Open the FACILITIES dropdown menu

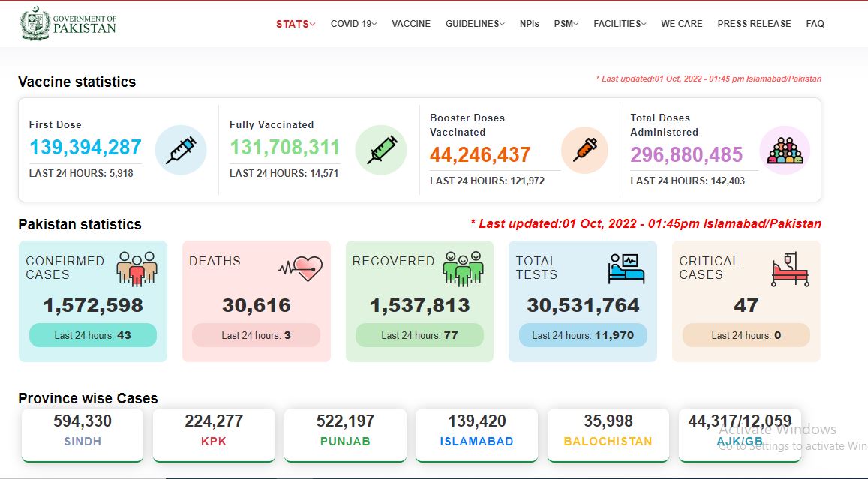coord(620,24)
